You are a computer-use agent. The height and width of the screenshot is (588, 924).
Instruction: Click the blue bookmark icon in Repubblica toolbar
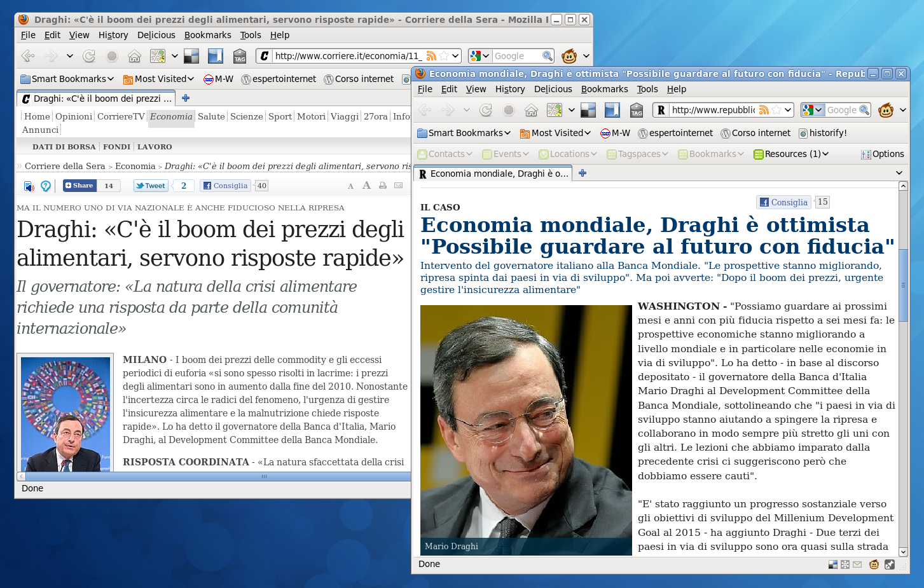coord(612,110)
